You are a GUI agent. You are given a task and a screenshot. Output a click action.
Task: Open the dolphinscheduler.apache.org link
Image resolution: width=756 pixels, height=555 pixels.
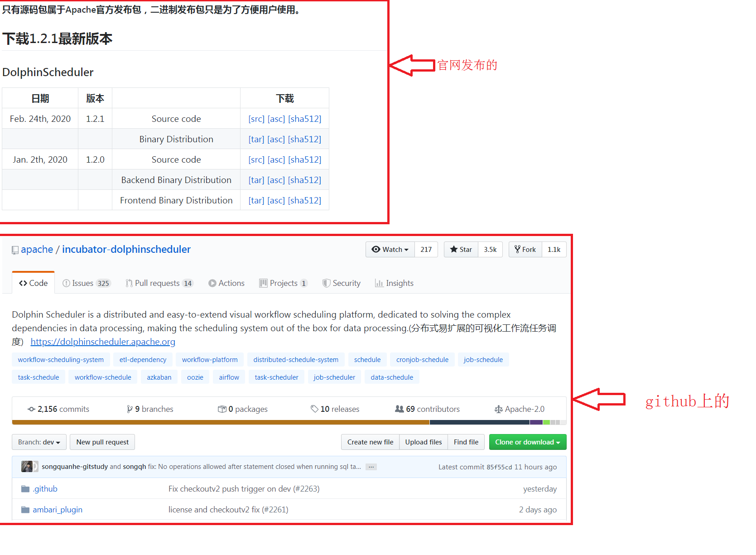(x=103, y=342)
